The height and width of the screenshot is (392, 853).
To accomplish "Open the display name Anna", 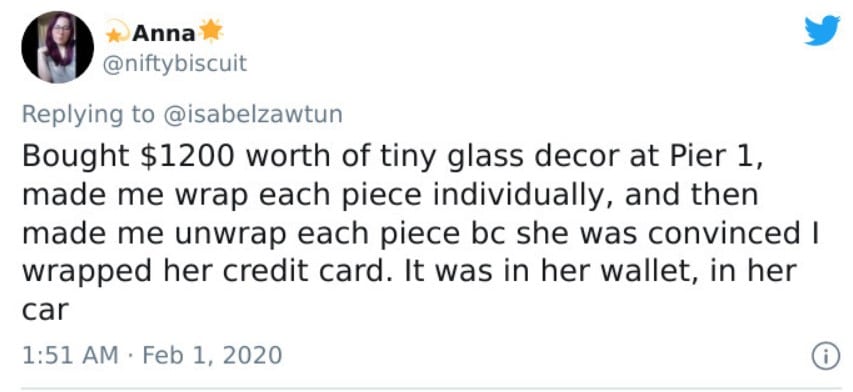I will pos(164,34).
